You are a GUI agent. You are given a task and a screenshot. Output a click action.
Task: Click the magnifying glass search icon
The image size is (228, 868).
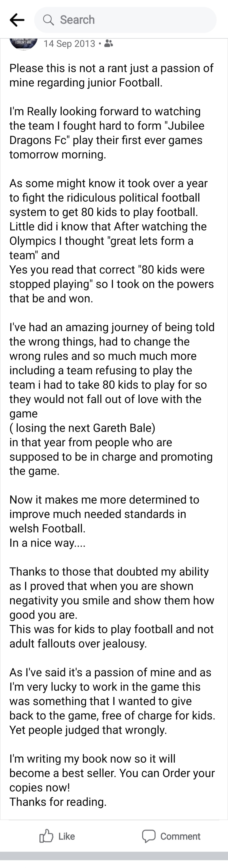pyautogui.click(x=48, y=20)
